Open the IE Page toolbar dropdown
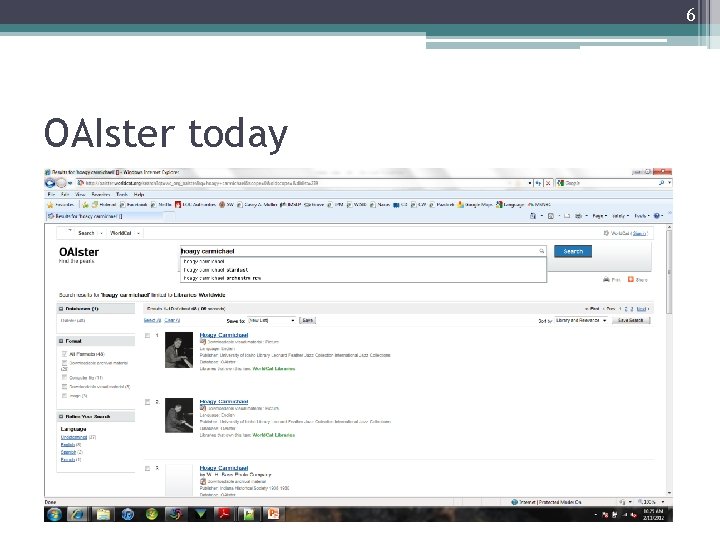 click(x=600, y=216)
